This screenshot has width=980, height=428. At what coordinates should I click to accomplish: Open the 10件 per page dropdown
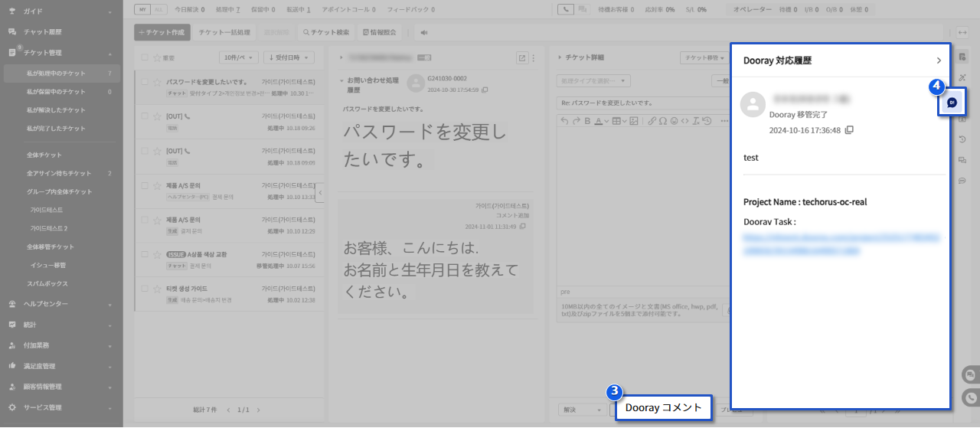pyautogui.click(x=238, y=57)
